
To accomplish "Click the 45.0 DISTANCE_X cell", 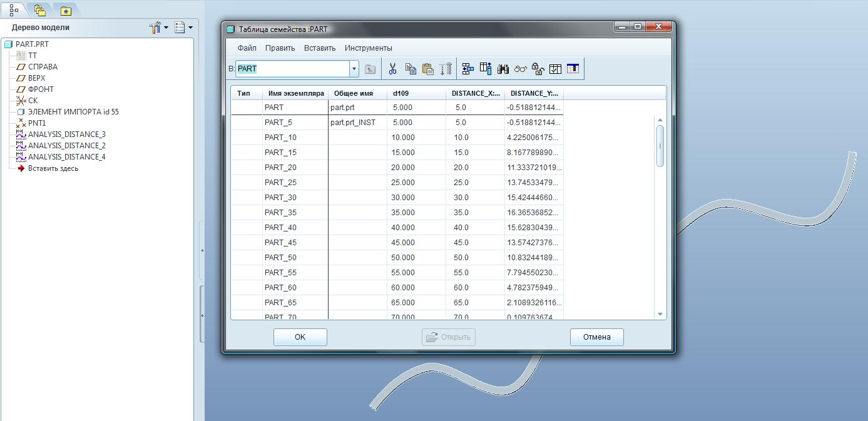I will click(475, 243).
